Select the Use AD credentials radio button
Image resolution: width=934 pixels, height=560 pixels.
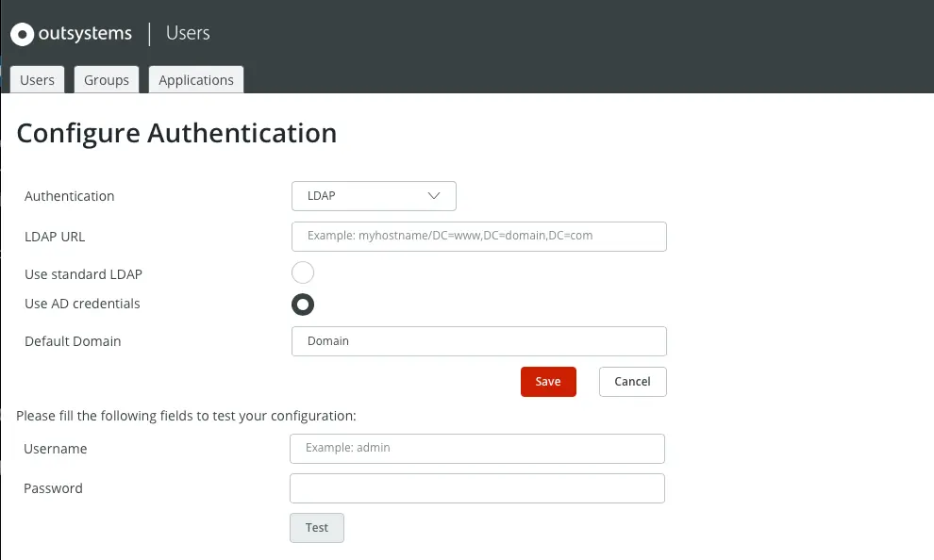pos(303,304)
